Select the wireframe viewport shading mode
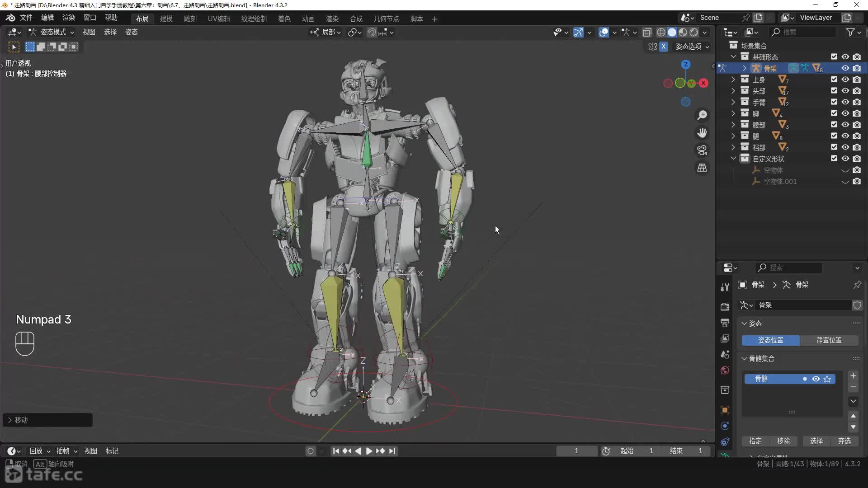Viewport: 868px width, 488px height. [x=661, y=32]
